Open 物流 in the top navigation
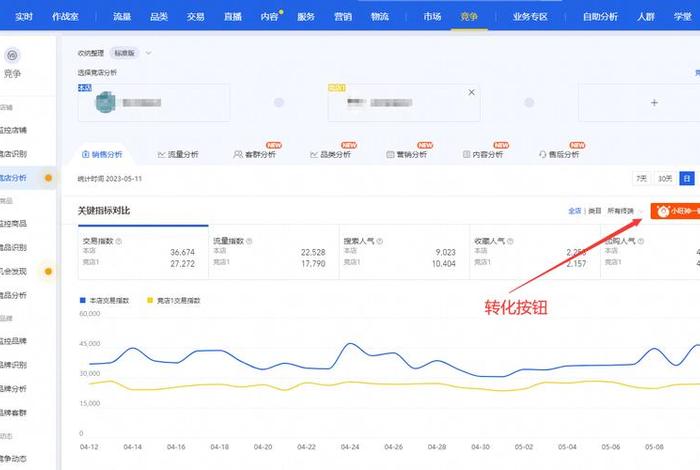700x470 pixels. (380, 17)
